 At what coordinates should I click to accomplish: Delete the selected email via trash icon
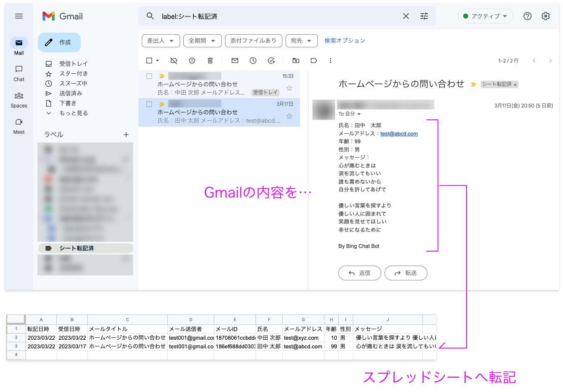pos(210,61)
